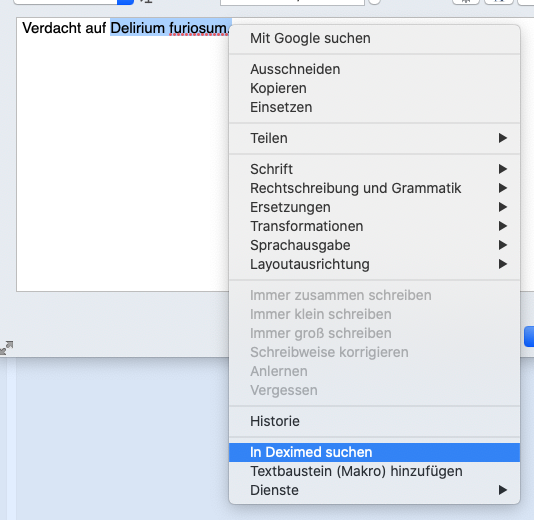This screenshot has width=534, height=520.
Task: Expand Rechtschreibung und Grammatik submenu
Action: point(374,188)
